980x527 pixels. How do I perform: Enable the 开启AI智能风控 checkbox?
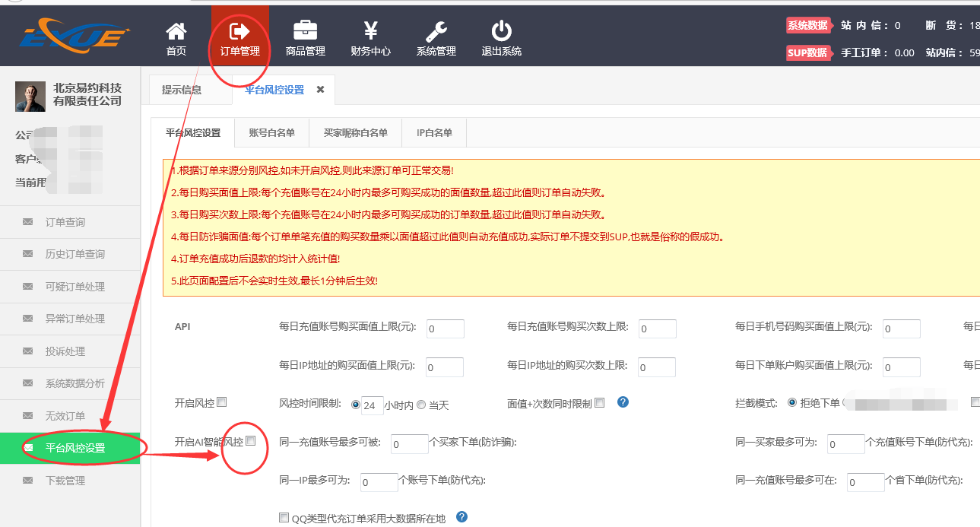pos(251,440)
